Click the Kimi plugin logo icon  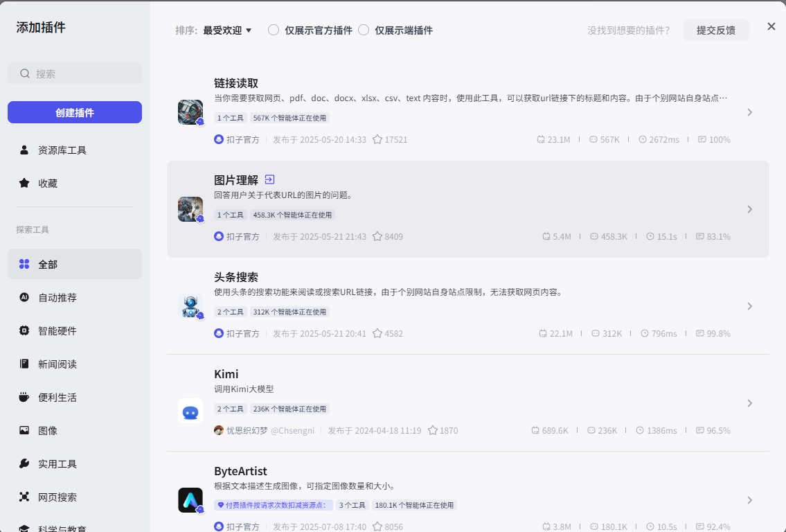[x=190, y=411]
